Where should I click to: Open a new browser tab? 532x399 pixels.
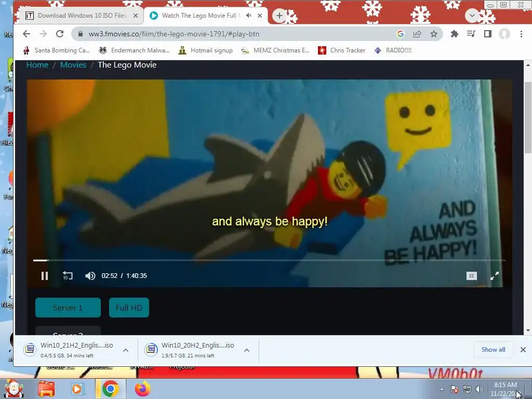click(x=279, y=16)
